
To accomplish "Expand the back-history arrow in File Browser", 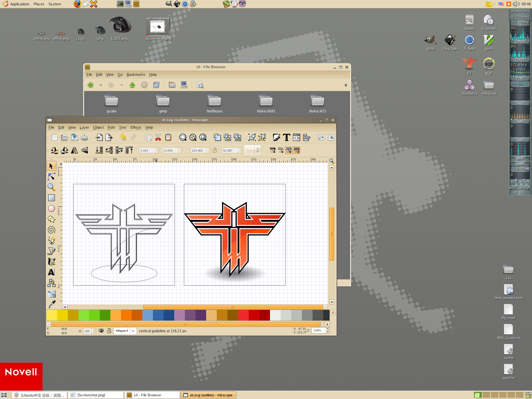I will coord(101,85).
